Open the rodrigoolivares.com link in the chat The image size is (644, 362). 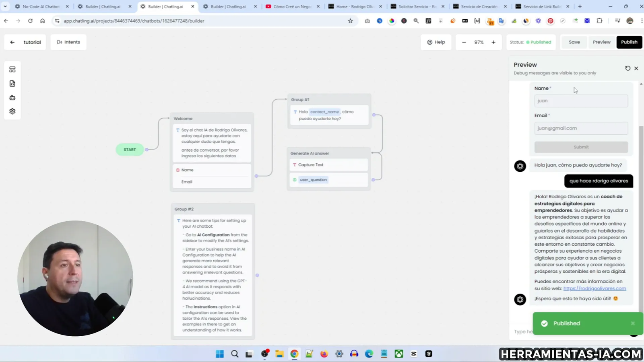tap(594, 288)
